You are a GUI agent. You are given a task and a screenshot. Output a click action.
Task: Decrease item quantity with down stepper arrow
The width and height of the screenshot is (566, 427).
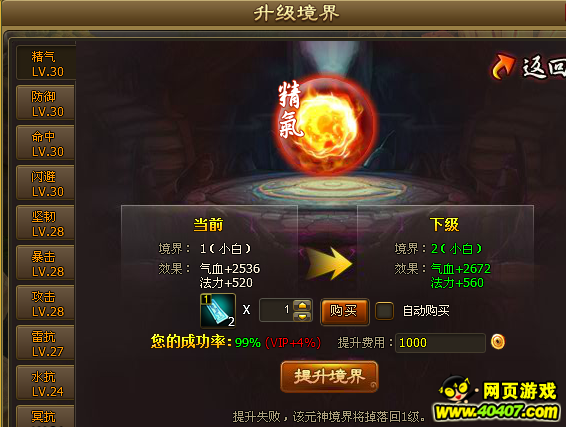(302, 317)
